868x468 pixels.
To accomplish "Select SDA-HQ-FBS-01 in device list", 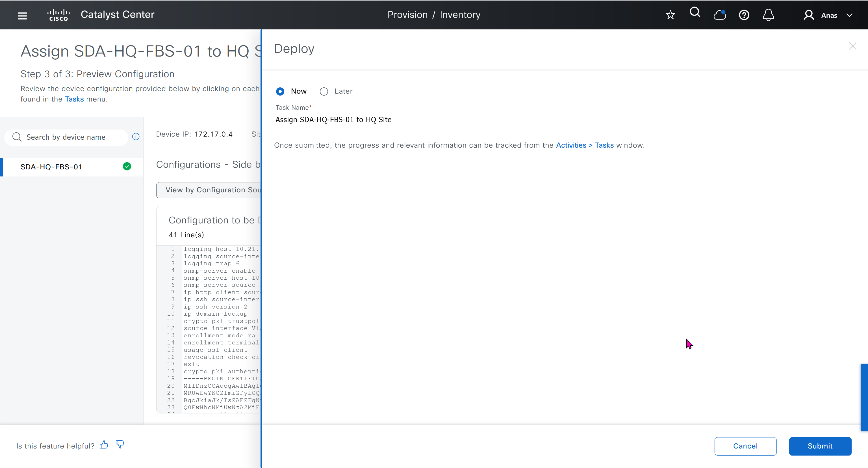I will click(51, 167).
